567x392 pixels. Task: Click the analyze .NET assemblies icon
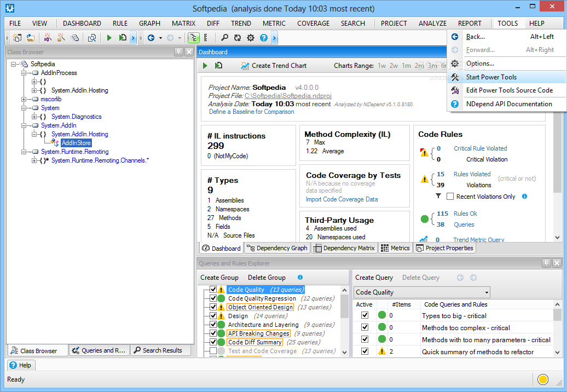click(x=75, y=38)
